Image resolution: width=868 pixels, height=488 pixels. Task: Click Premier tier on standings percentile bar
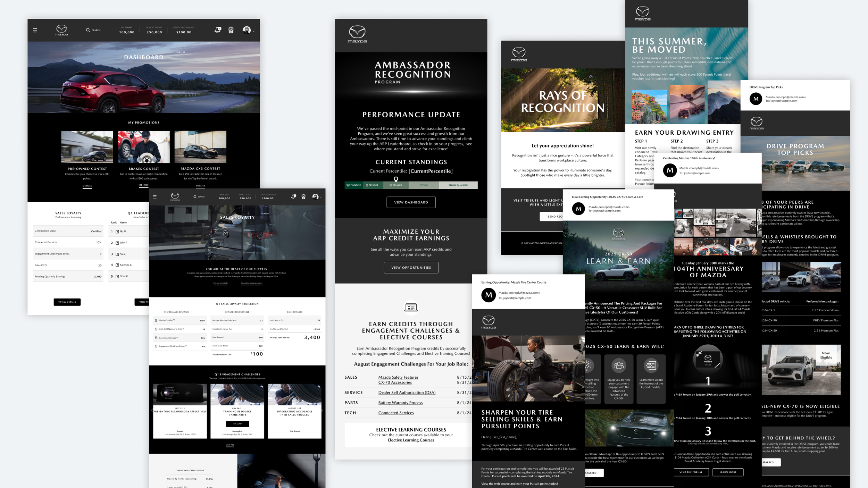(396, 185)
